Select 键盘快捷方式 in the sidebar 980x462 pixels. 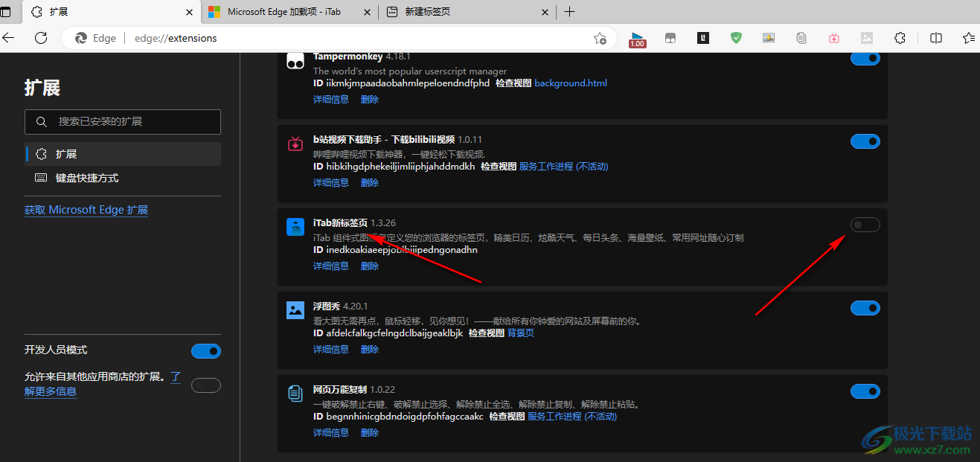tap(123, 178)
